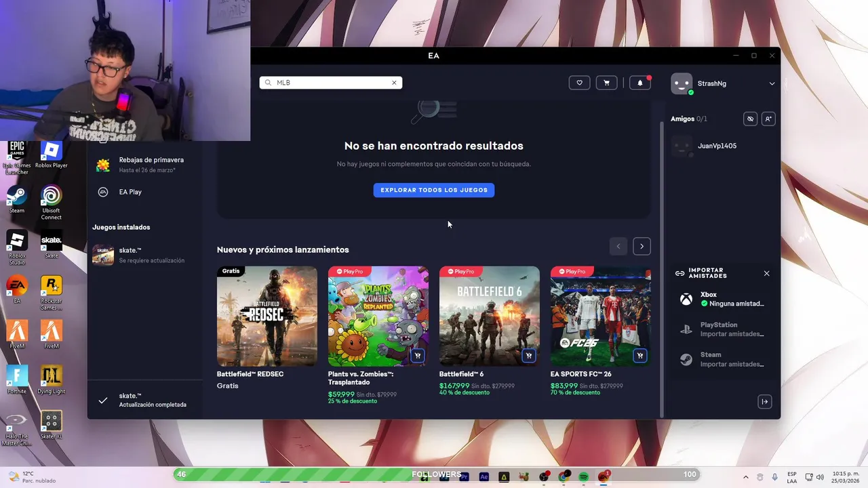868x488 pixels.
Task: Open Spotify from the taskbar
Action: [x=584, y=477]
